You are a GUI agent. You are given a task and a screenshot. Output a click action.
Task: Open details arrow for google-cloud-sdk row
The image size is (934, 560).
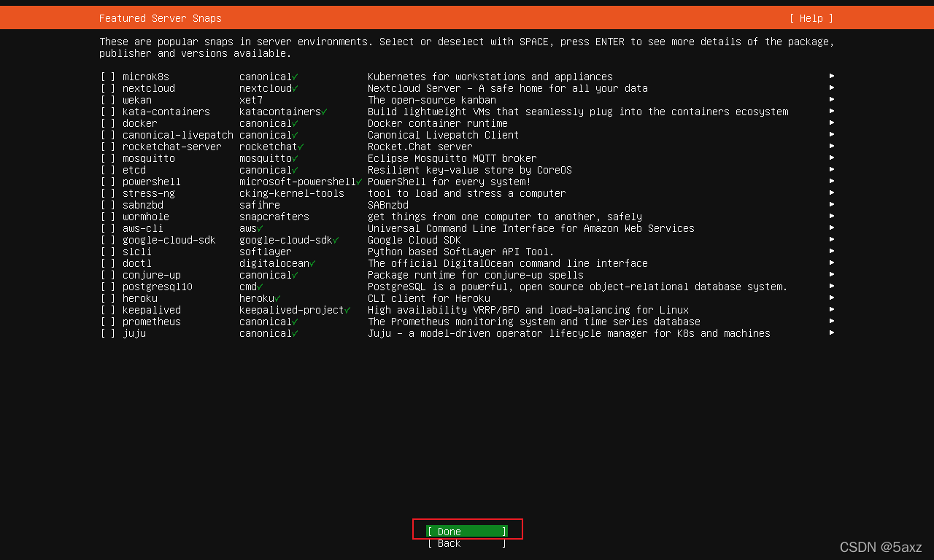coord(832,239)
